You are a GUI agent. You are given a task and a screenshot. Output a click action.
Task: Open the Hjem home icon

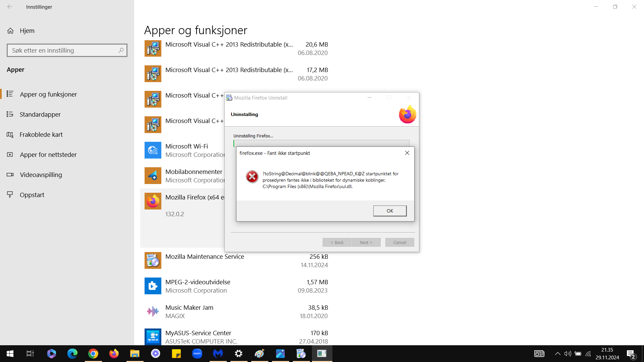point(10,31)
